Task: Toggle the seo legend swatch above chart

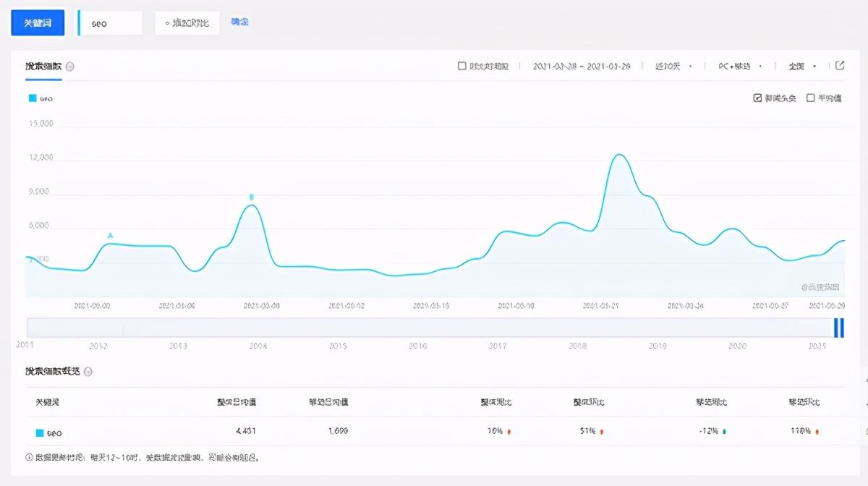Action: (x=32, y=98)
